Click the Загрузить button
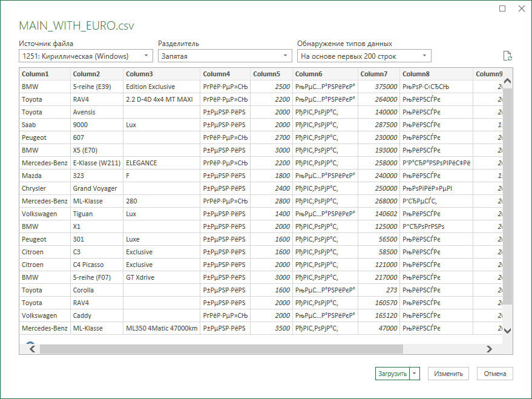 point(393,374)
